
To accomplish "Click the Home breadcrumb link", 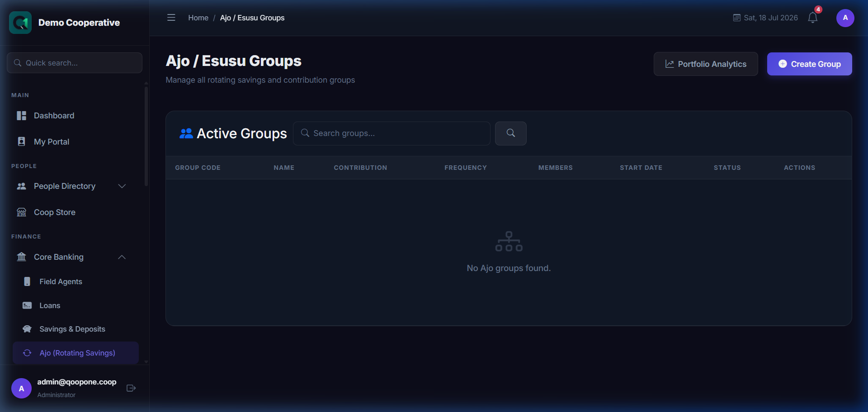I will click(198, 18).
